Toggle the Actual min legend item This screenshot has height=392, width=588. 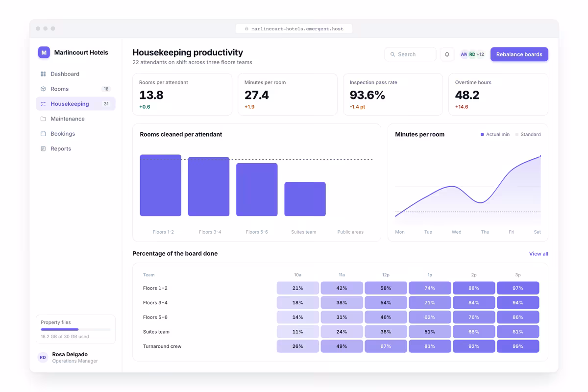495,134
